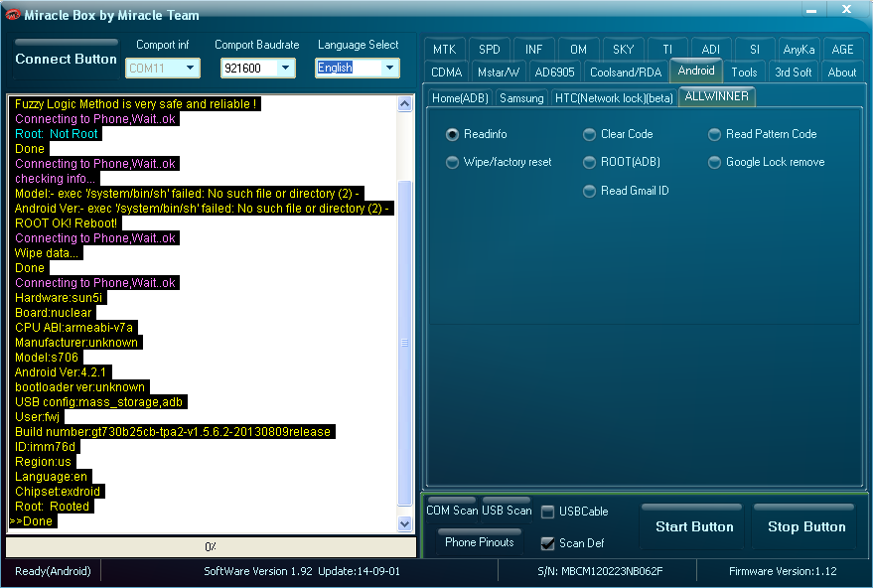Open the About tab

tap(842, 73)
